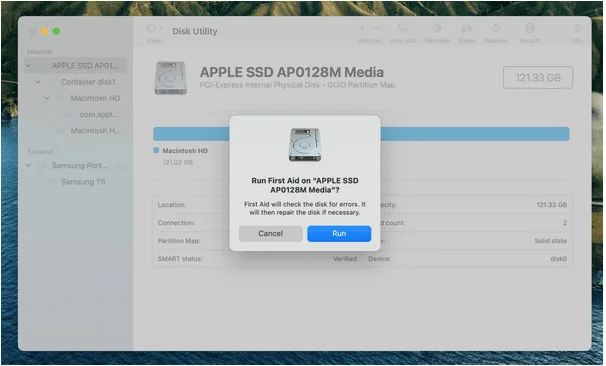The image size is (606, 366).
Task: Click the blue disk usage bar
Action: [361, 134]
